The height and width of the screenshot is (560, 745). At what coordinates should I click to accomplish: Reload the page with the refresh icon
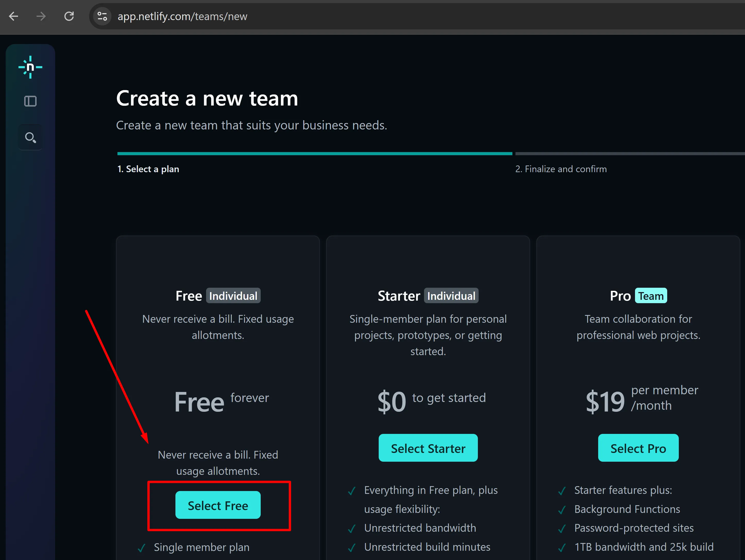pos(69,16)
